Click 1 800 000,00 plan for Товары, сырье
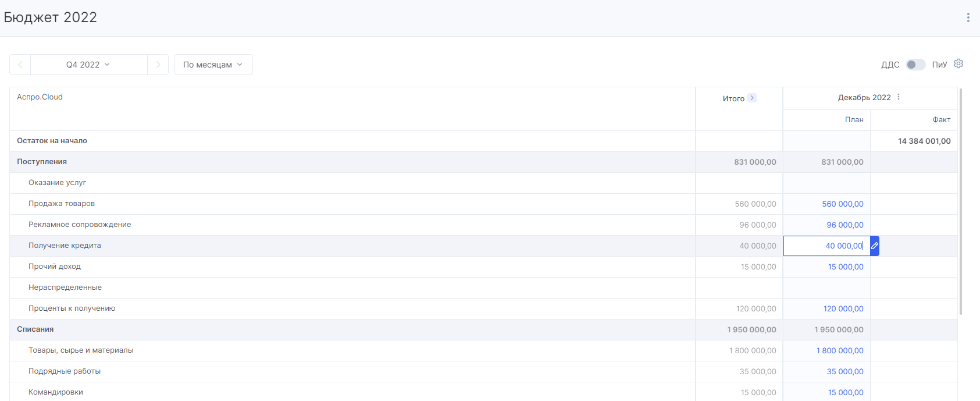Screen dimensions: 980x401 click(x=840, y=350)
